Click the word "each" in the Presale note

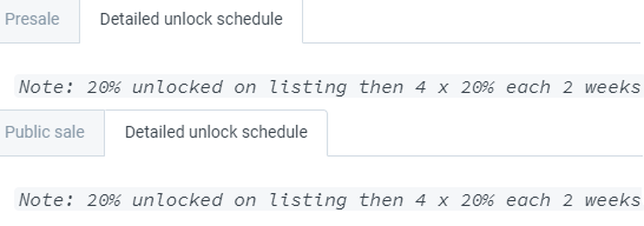[528, 87]
